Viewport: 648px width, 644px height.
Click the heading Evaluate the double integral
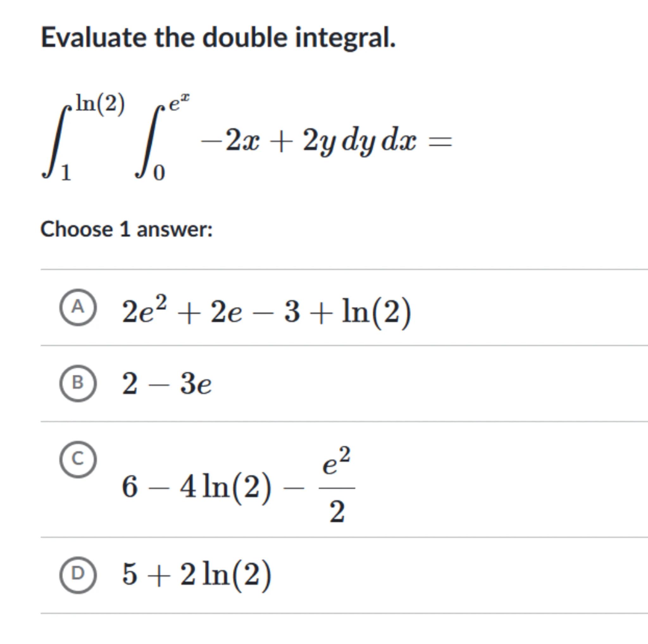click(x=218, y=37)
